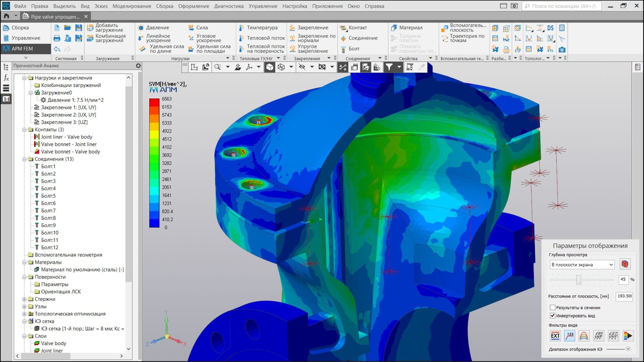
Task: Toggle the undeformed mesh view filter
Action: coord(613,336)
